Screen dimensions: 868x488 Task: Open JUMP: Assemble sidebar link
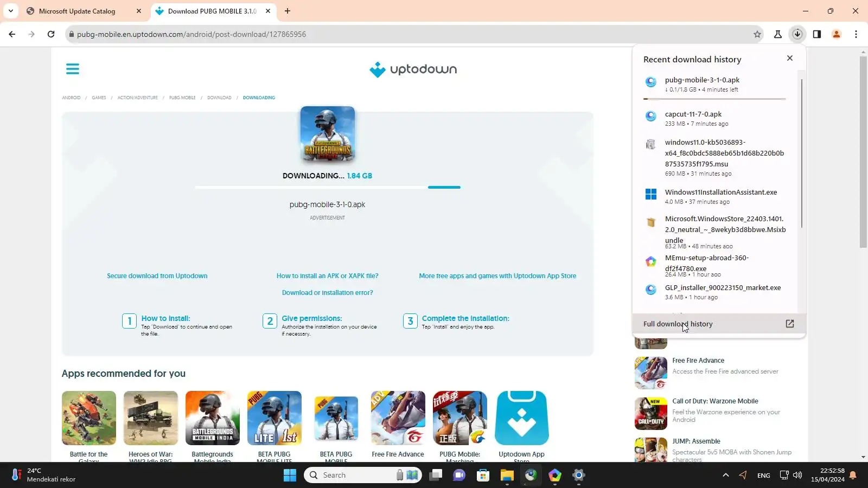(x=696, y=441)
